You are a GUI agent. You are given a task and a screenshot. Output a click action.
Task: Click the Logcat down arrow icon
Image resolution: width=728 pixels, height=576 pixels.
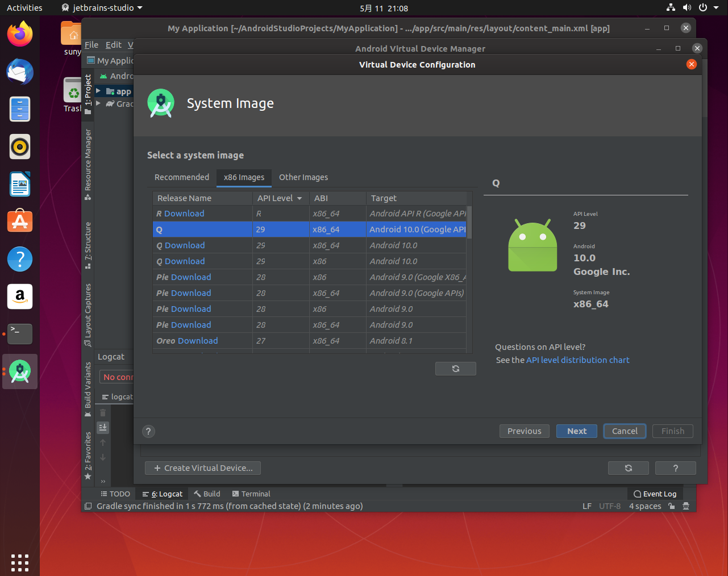[103, 457]
